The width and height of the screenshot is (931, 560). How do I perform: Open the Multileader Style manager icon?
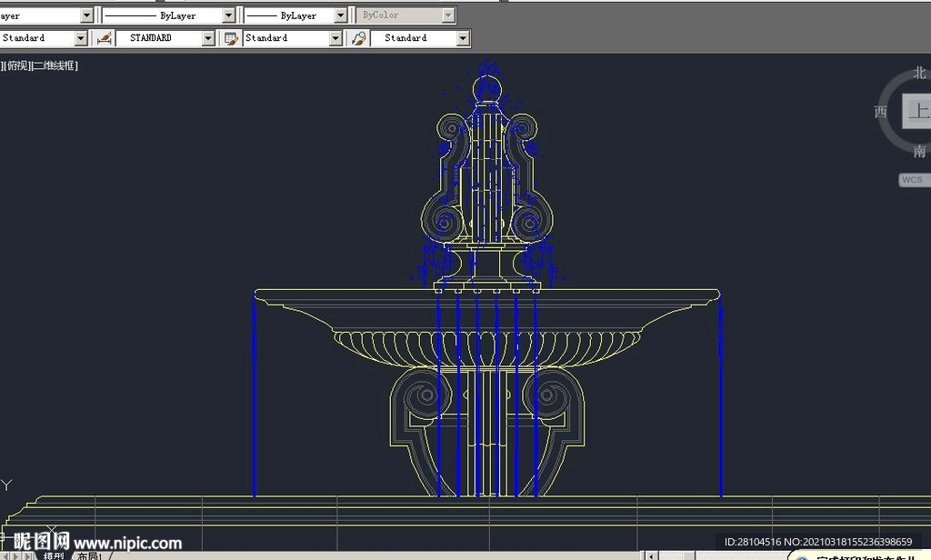[358, 38]
